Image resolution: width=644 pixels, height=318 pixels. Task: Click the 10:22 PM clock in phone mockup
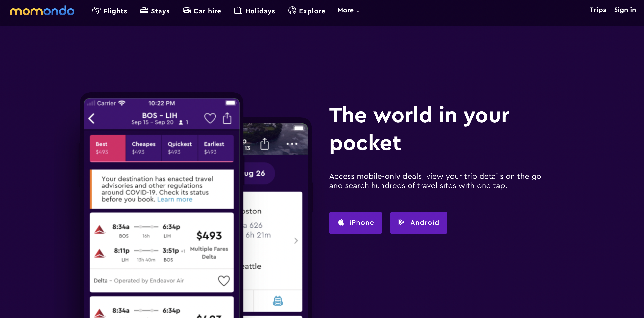click(161, 103)
